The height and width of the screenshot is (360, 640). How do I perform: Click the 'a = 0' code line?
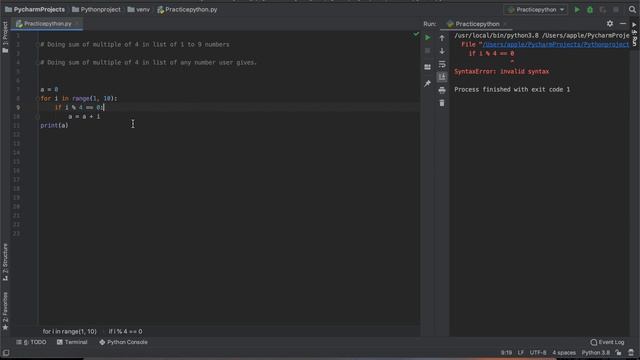(x=49, y=89)
